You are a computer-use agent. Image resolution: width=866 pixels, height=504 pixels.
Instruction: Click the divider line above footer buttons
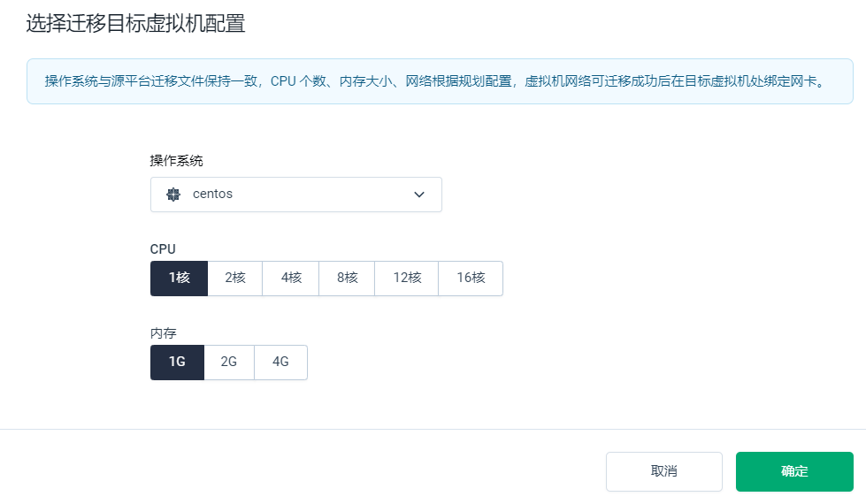(433, 429)
